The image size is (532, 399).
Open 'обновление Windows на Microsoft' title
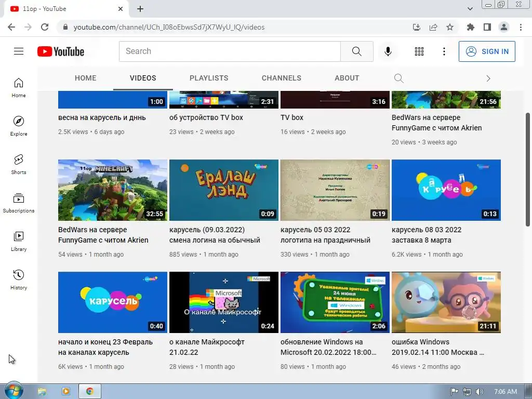(328, 347)
